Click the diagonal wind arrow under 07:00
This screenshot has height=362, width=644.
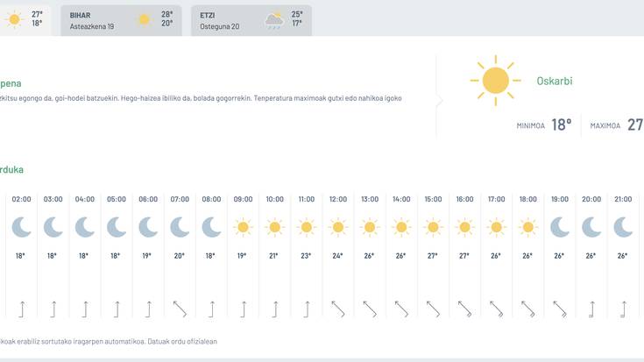pyautogui.click(x=180, y=309)
